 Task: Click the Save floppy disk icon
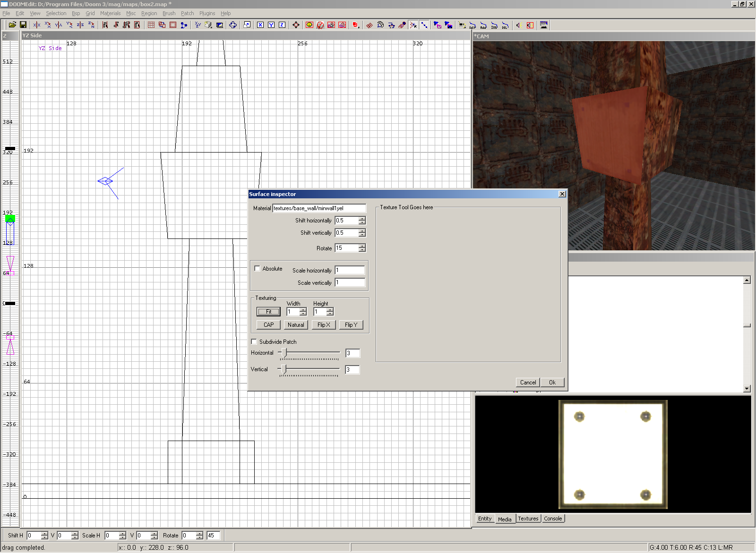point(23,25)
